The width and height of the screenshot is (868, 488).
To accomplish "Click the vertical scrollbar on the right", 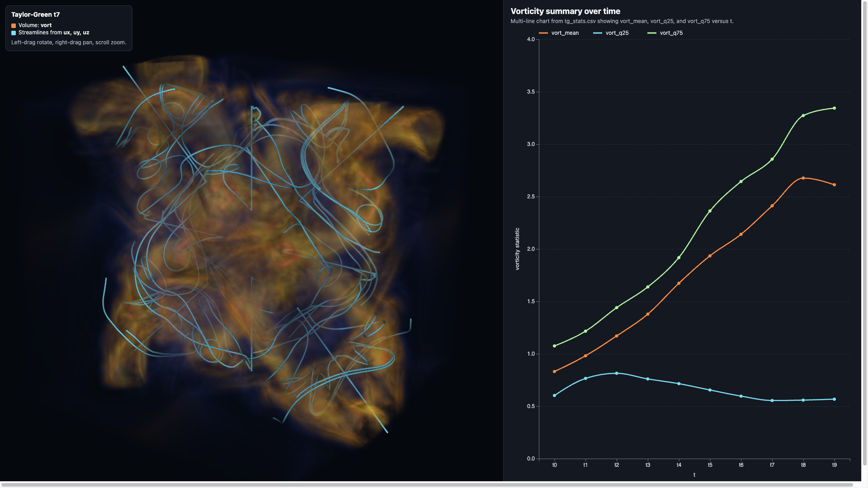I will point(864,233).
